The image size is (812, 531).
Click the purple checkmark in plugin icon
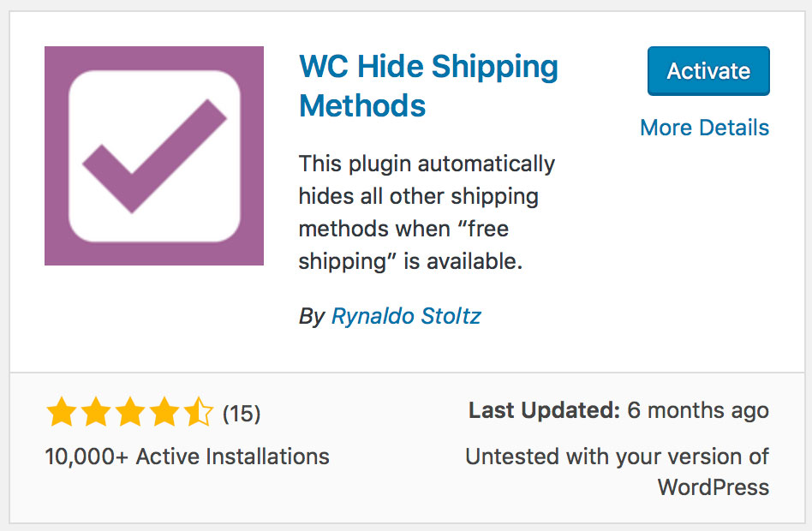154,156
